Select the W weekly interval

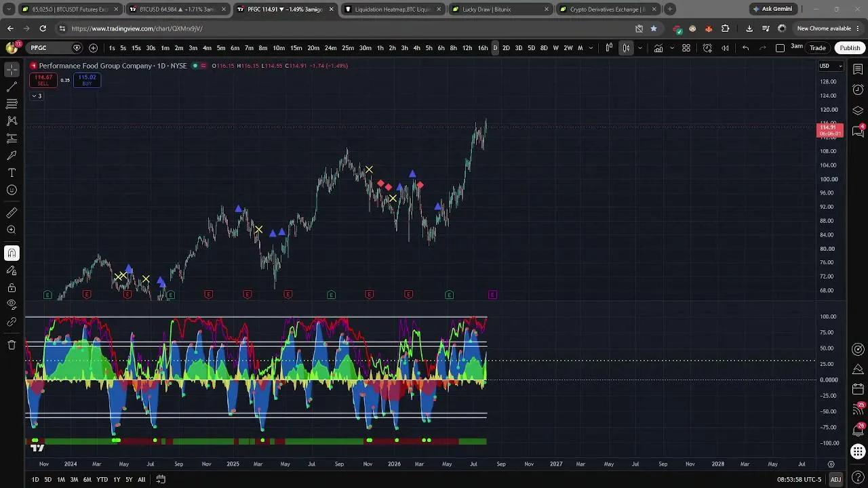pos(555,48)
